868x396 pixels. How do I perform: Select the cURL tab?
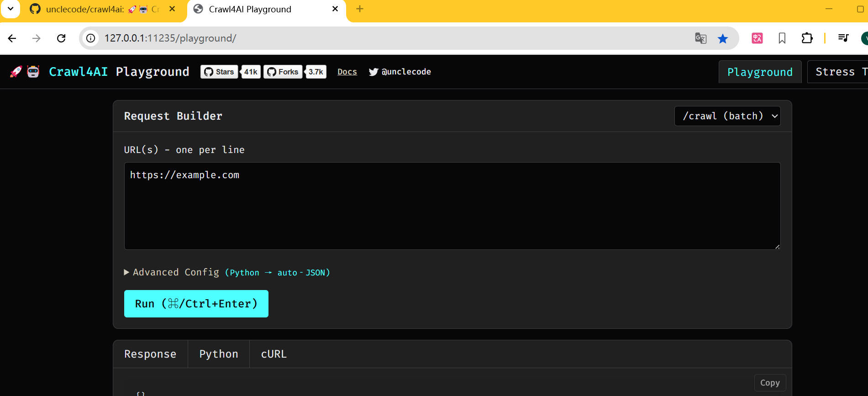(x=274, y=354)
